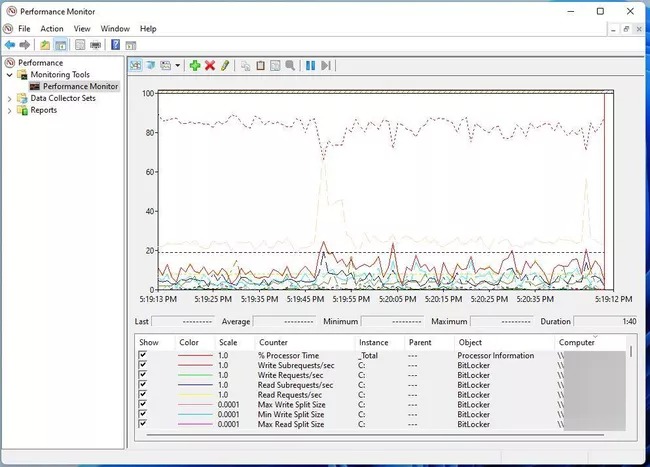
Task: Open the File menu
Action: 24,29
